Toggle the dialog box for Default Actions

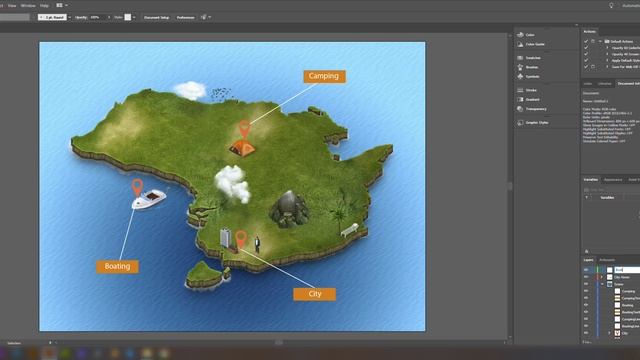pos(593,41)
